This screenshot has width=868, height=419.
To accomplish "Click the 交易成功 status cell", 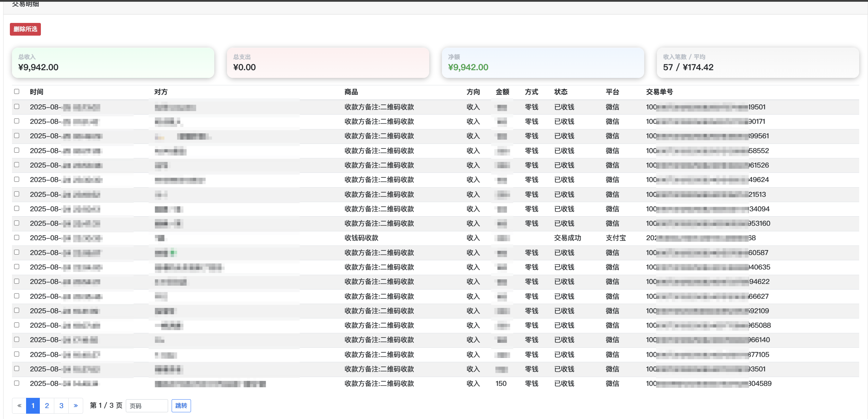I will click(568, 238).
